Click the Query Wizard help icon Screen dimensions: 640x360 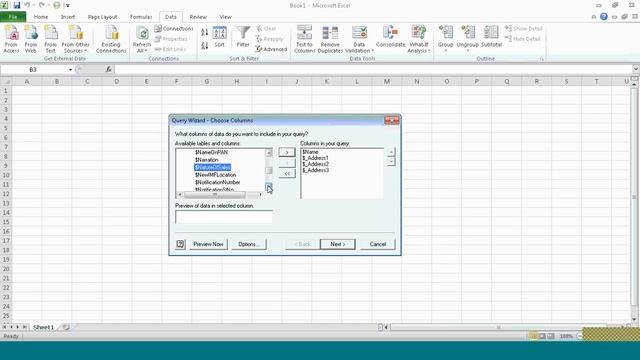coord(180,244)
